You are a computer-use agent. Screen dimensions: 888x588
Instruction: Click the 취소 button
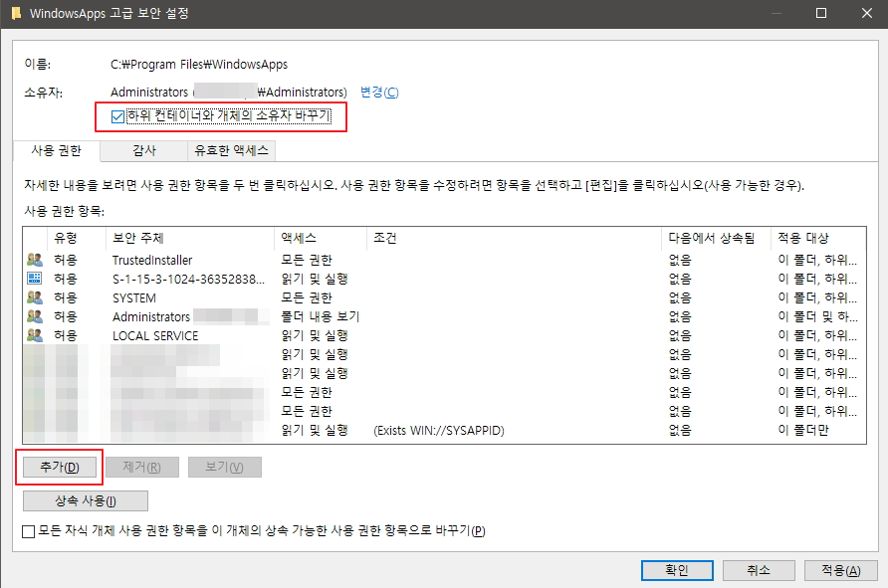click(759, 570)
